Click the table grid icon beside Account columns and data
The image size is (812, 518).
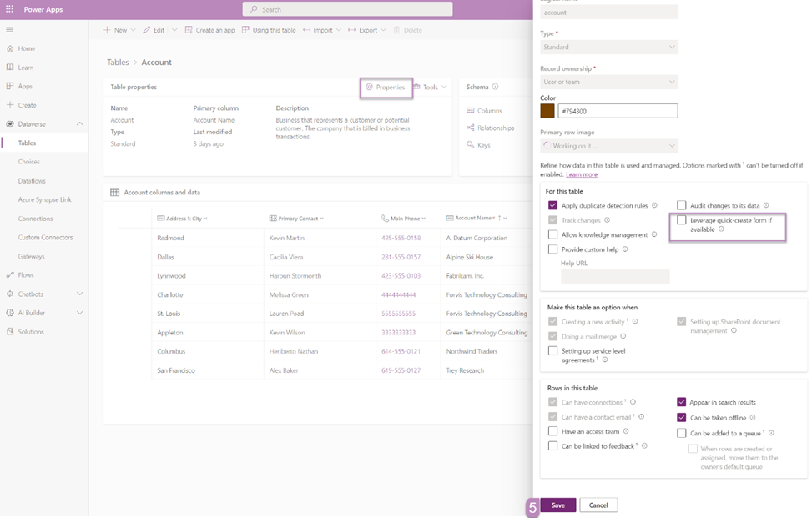click(115, 193)
